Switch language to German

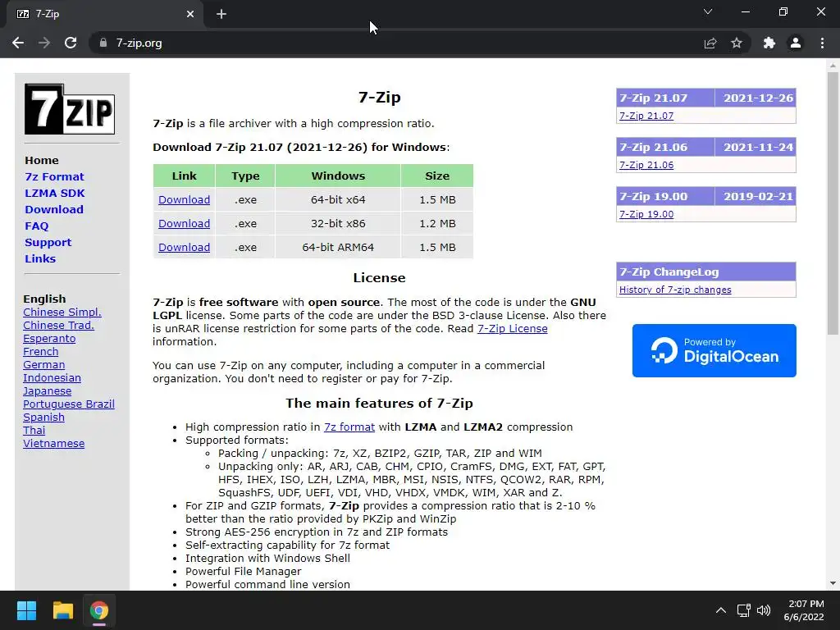click(44, 365)
